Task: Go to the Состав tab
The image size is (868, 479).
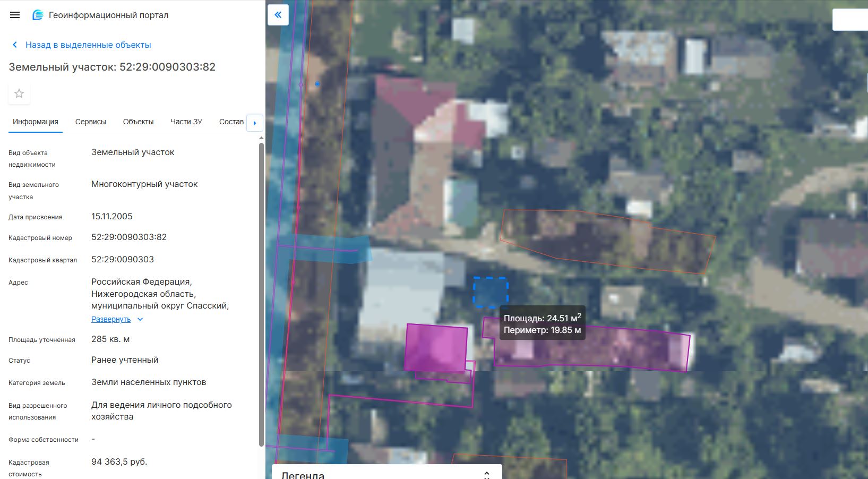Action: (x=231, y=122)
